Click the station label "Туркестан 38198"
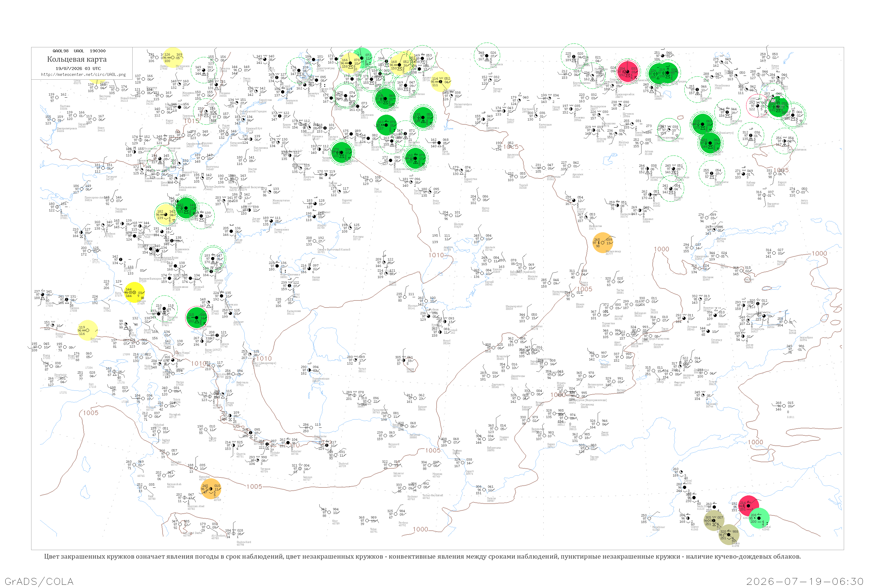The height and width of the screenshot is (588, 882). click(608, 325)
